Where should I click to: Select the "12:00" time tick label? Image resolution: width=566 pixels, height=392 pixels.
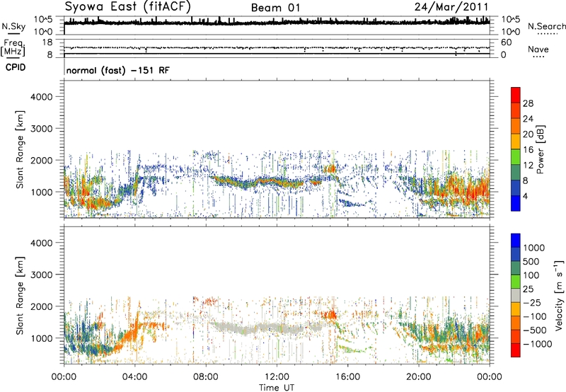(277, 377)
